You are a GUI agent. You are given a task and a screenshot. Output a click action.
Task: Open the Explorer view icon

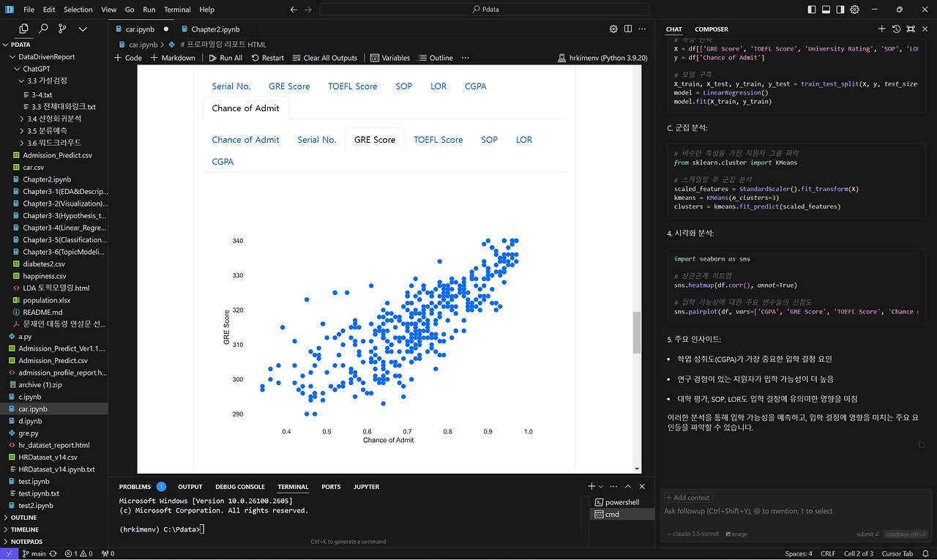(24, 29)
